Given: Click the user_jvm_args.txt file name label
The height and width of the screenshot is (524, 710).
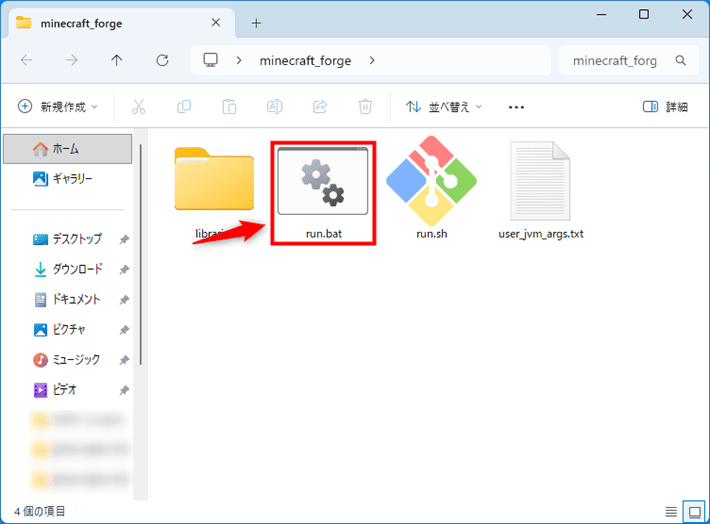Looking at the screenshot, I should pos(541,234).
